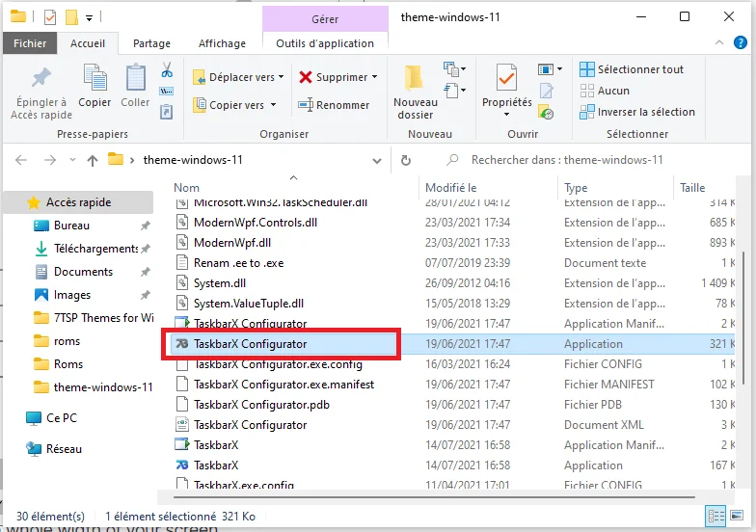
Task: Open Supprimer dropdown arrow
Action: click(374, 77)
